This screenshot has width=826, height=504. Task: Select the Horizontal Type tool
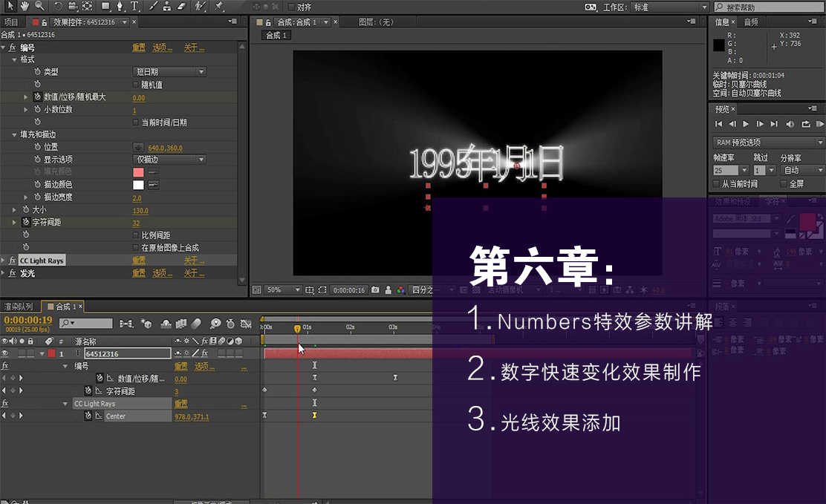click(135, 7)
